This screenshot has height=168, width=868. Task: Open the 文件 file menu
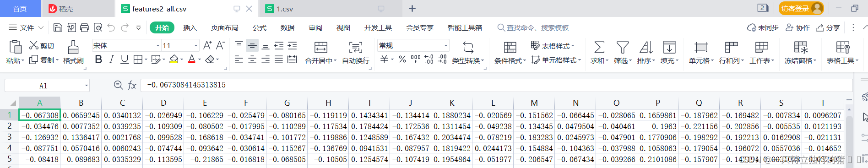pyautogui.click(x=26, y=28)
